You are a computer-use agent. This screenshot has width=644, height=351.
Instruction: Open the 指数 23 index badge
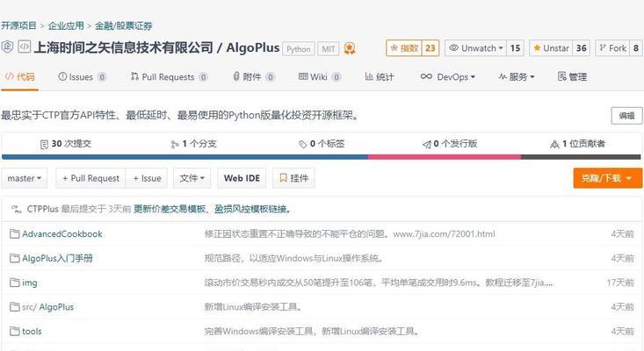412,48
